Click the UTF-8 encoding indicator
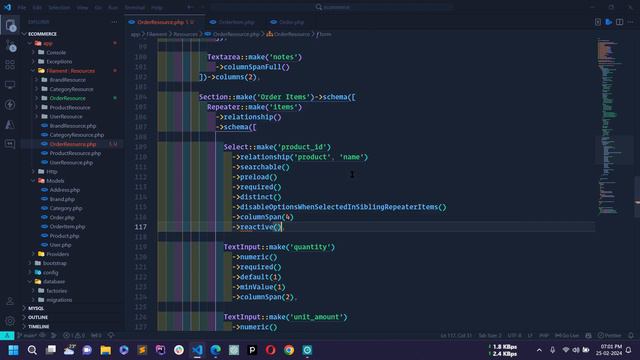This screenshot has width=640, height=360. pyautogui.click(x=514, y=336)
